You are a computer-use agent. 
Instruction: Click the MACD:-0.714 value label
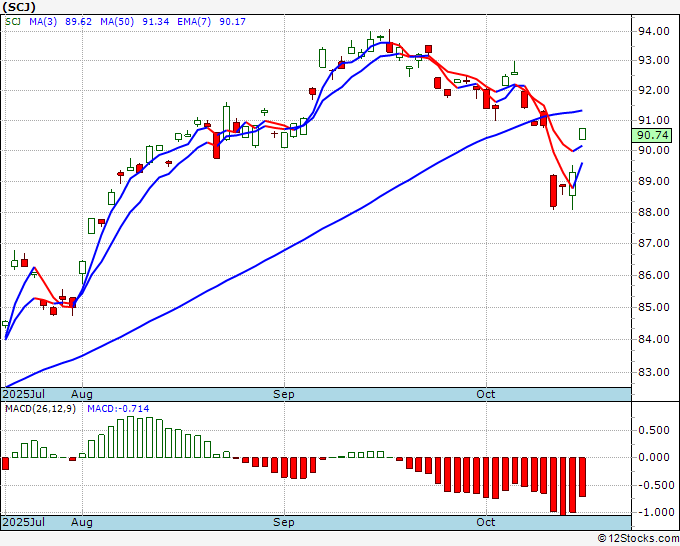(118, 409)
